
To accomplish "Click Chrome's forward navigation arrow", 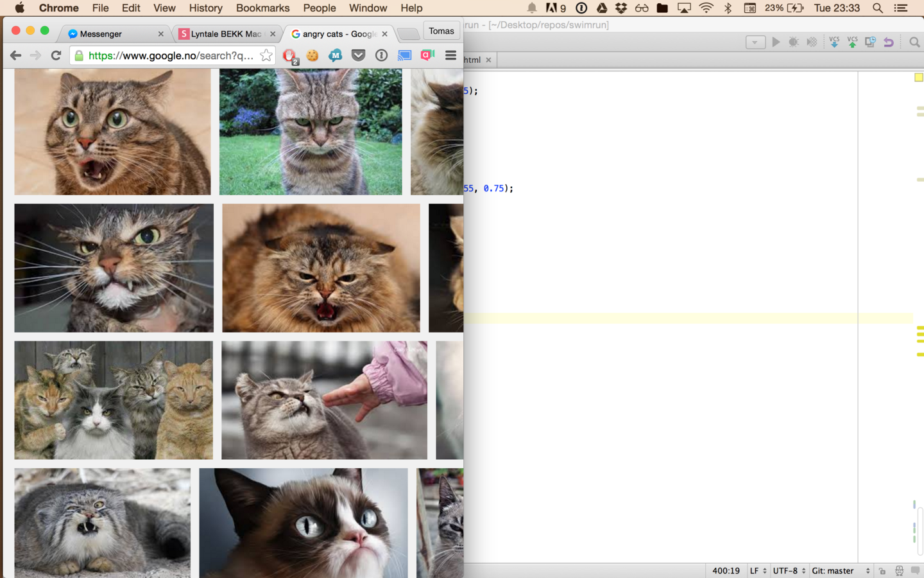I will tap(35, 55).
